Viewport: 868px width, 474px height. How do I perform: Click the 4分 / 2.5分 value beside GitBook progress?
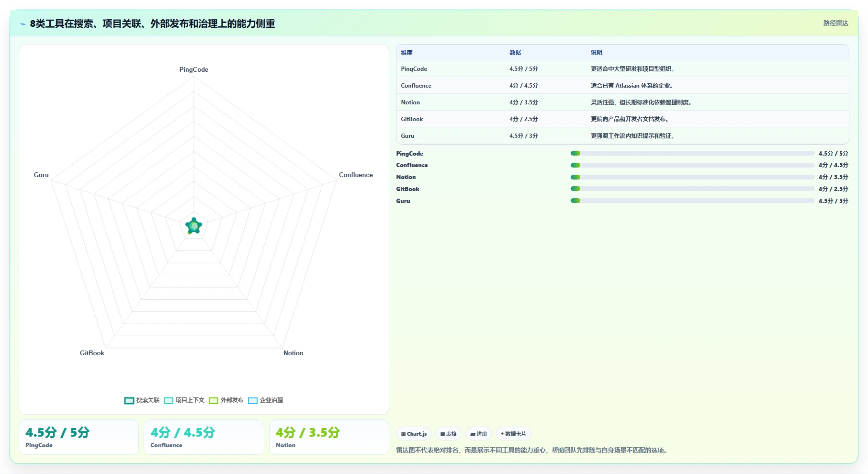tap(834, 189)
